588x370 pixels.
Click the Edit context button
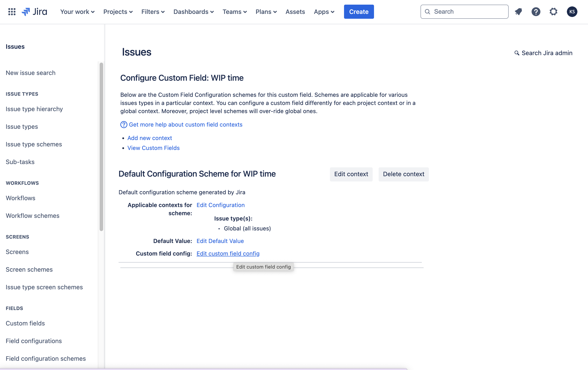tap(351, 174)
